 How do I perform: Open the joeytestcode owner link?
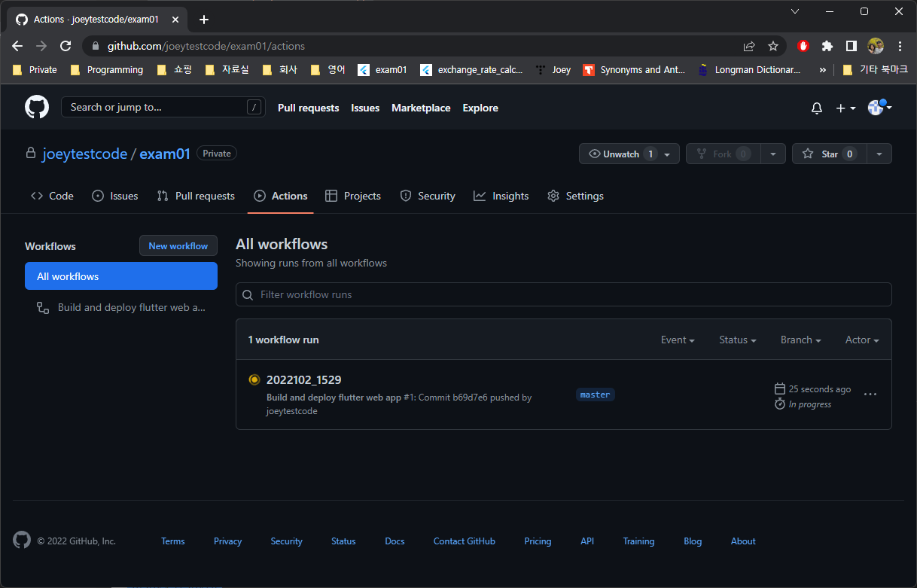pos(85,154)
